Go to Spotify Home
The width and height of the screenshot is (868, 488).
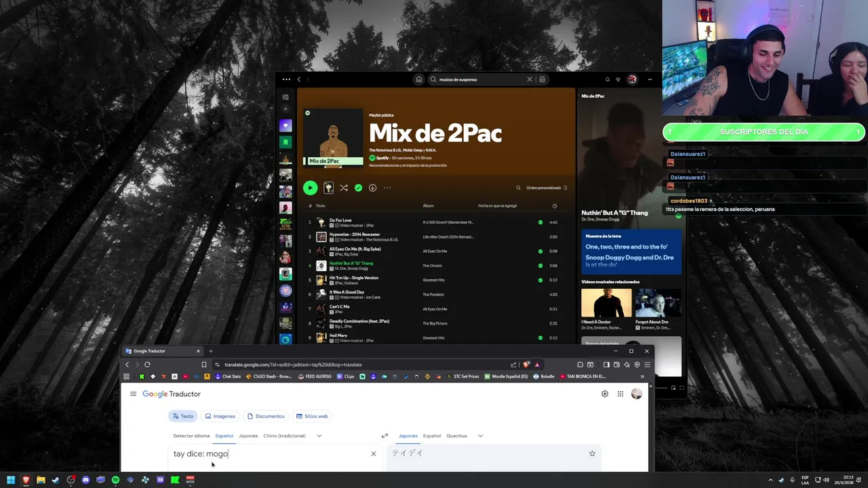(419, 79)
